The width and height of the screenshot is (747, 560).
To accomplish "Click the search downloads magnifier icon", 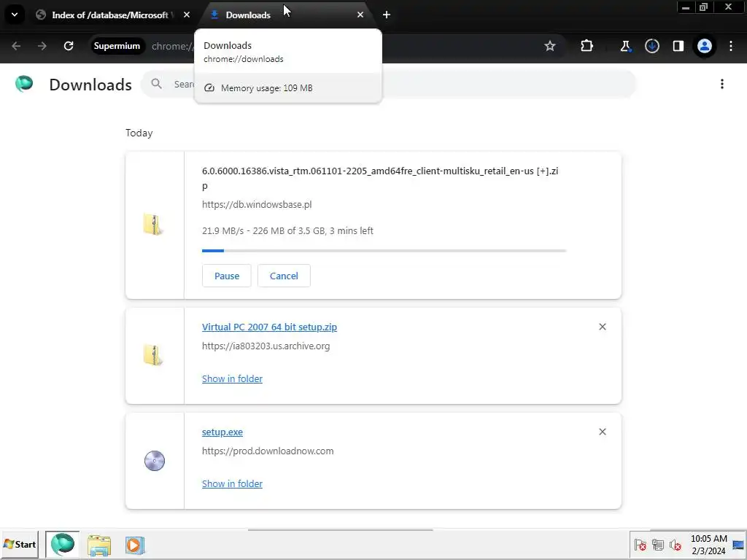I will [x=156, y=84].
